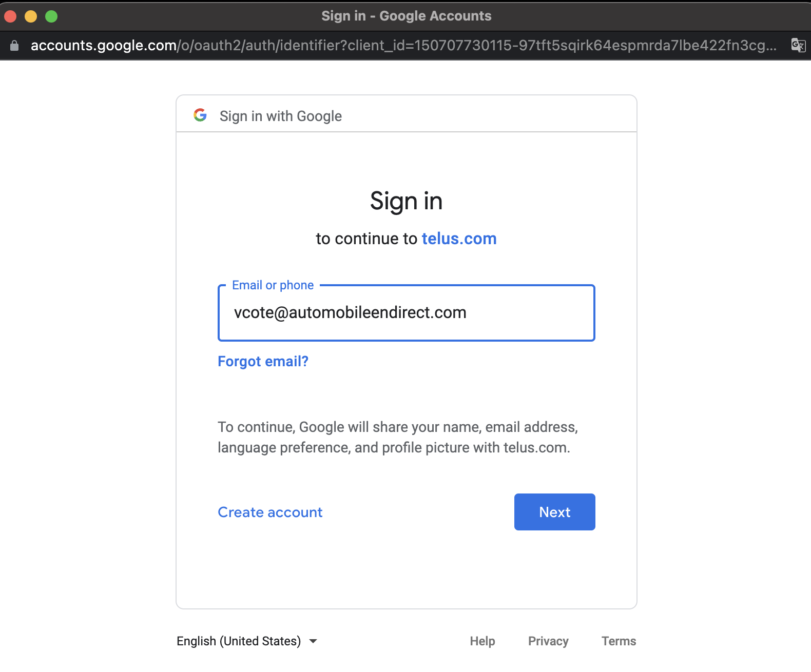Click the Google Translate icon in address bar

click(798, 45)
